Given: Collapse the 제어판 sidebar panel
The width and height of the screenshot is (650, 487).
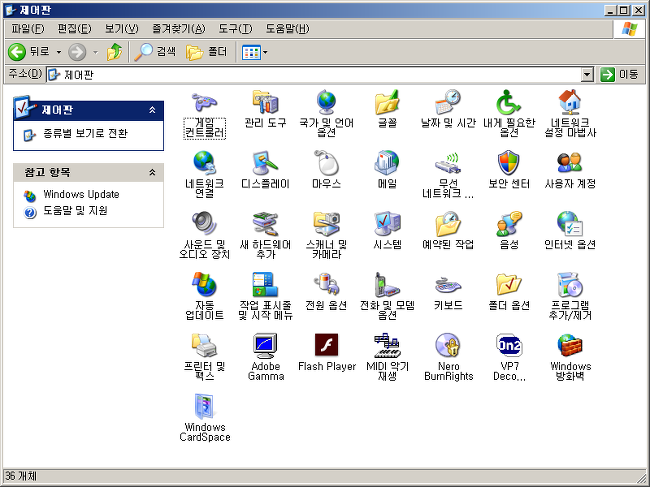Looking at the screenshot, I should coord(152,110).
